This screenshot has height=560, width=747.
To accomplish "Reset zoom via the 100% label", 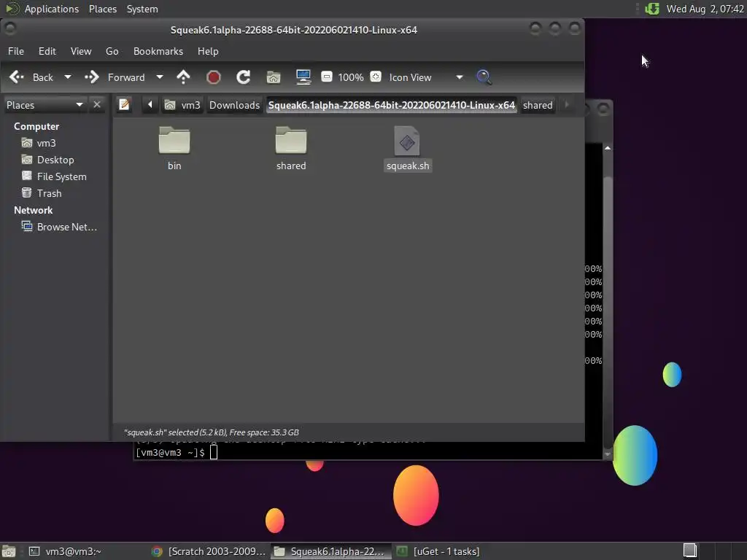I will click(351, 77).
